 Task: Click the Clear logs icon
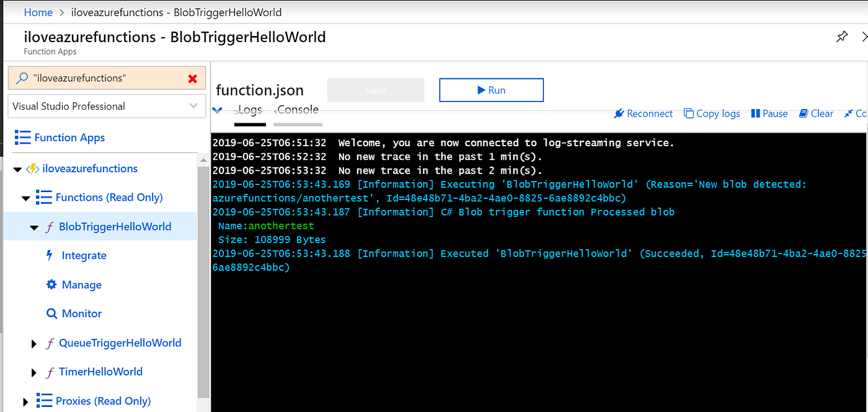pyautogui.click(x=804, y=113)
